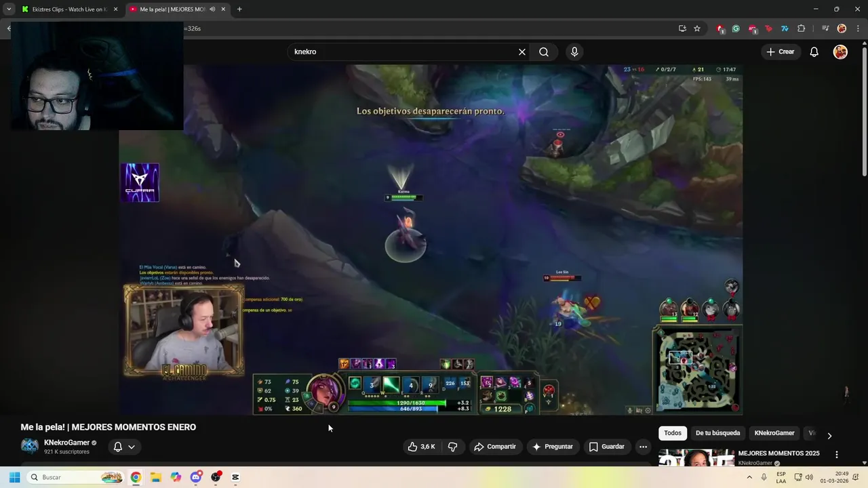The image size is (868, 488).
Task: Open the subscription notification bell dropdown
Action: coord(124,447)
